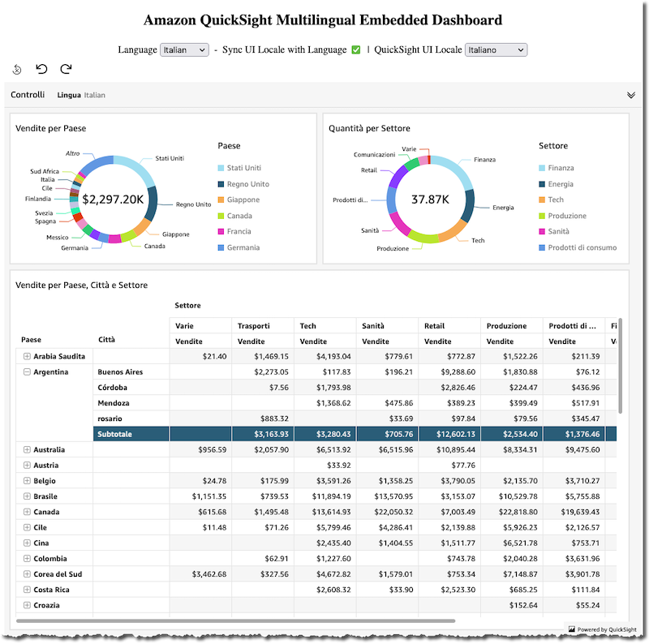The image size is (649, 644).
Task: Click the Powered by QuickSight logo
Action: pyautogui.click(x=602, y=629)
